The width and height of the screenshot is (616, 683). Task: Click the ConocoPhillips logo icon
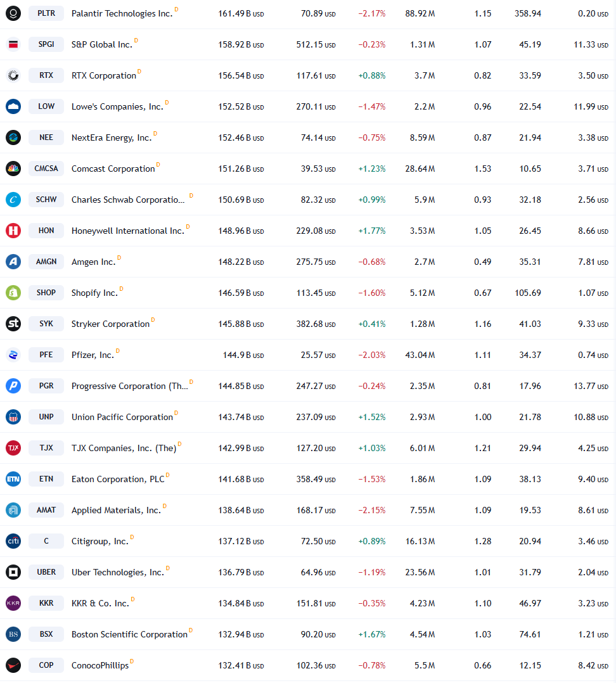click(x=13, y=665)
